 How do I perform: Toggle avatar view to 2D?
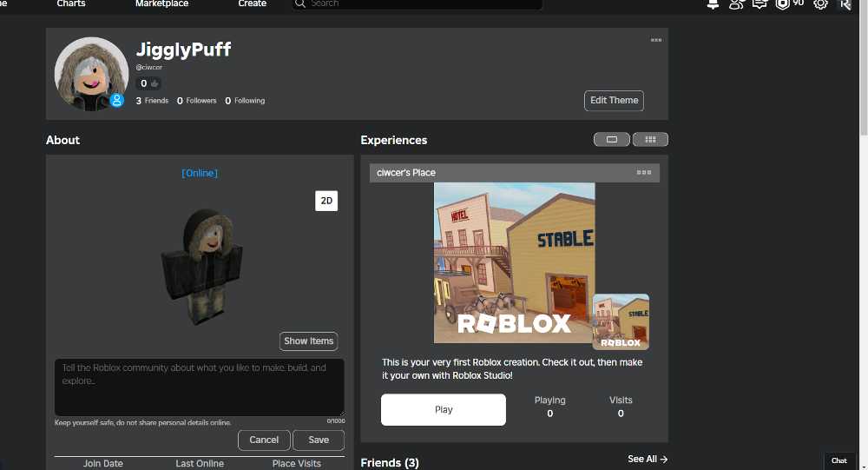326,201
